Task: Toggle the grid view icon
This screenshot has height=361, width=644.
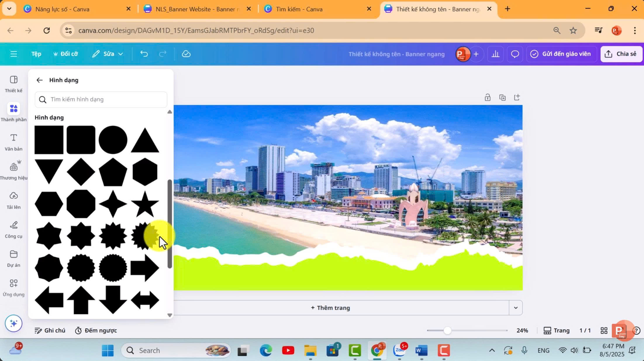Action: pyautogui.click(x=604, y=330)
